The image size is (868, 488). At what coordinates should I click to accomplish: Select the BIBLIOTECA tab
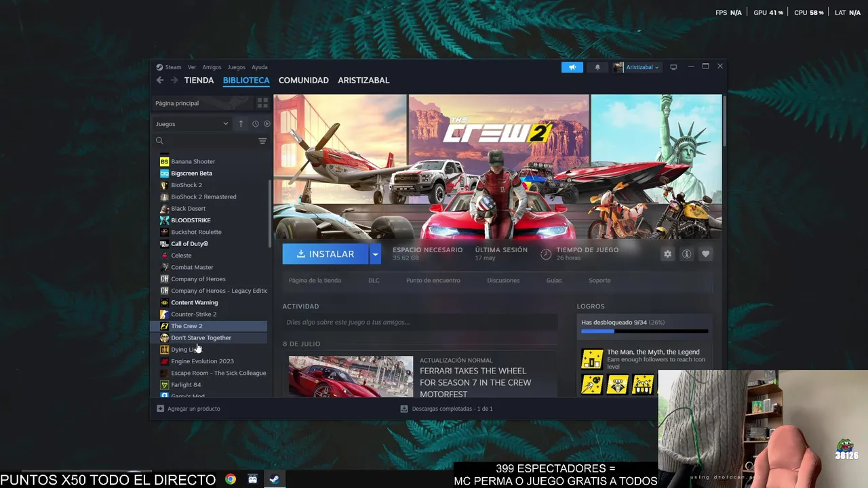pos(246,80)
